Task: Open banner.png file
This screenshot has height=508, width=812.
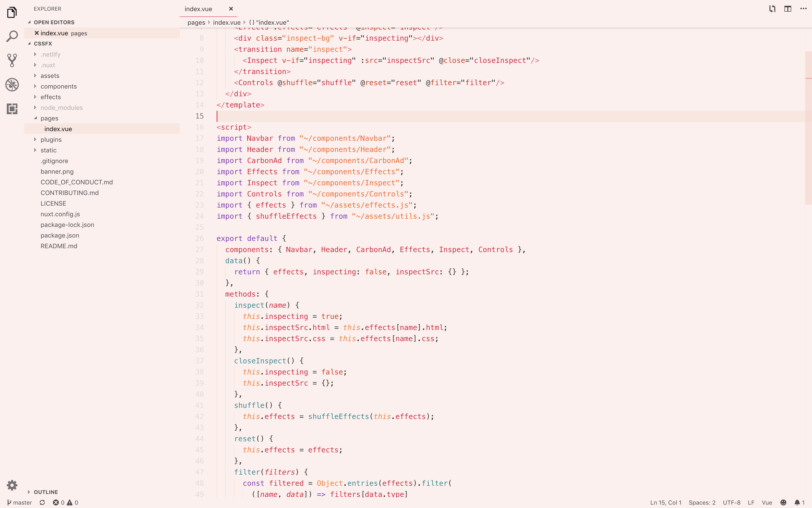Action: [x=102, y=171]
